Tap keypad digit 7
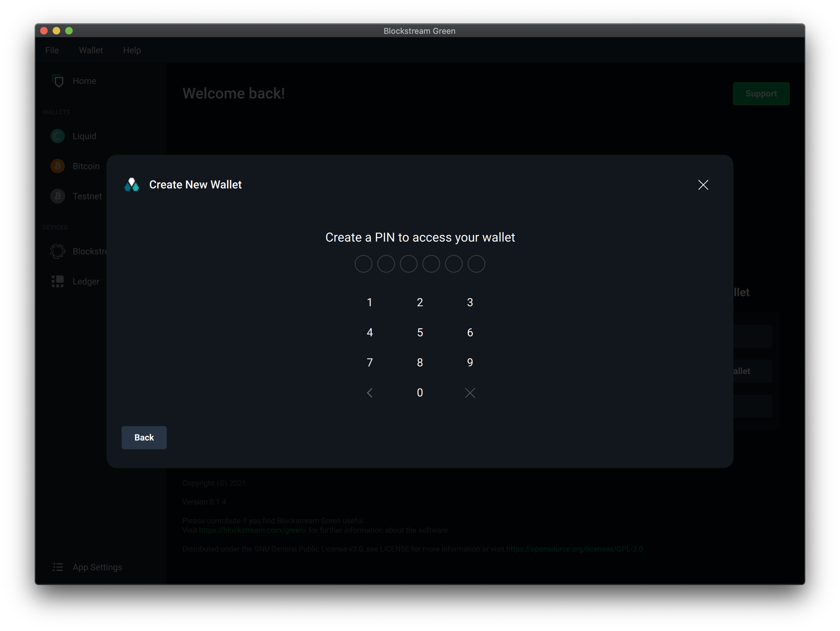The height and width of the screenshot is (631, 840). pos(370,362)
